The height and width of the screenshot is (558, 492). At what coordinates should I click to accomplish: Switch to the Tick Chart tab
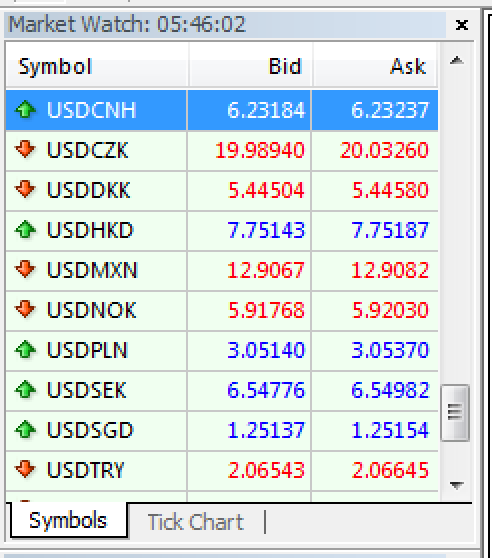pyautogui.click(x=195, y=522)
